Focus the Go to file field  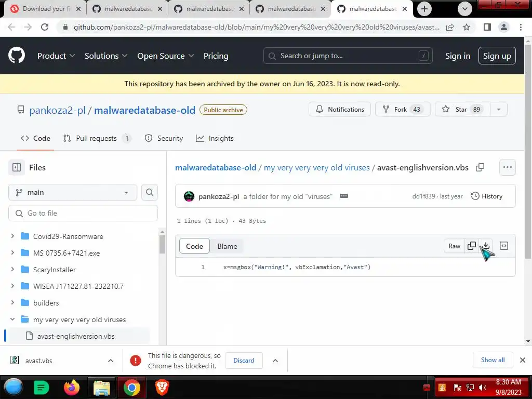[x=83, y=213]
